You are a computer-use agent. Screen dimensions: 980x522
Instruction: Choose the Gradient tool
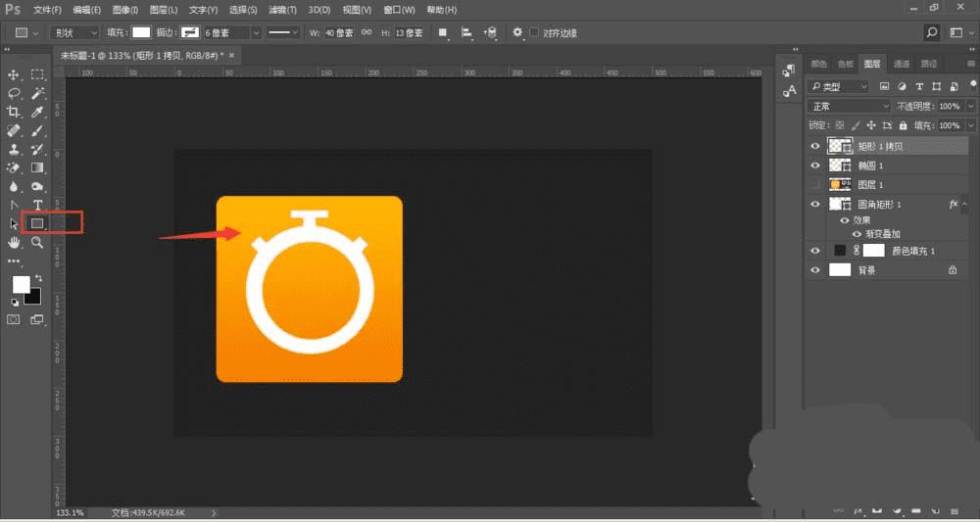tap(37, 167)
